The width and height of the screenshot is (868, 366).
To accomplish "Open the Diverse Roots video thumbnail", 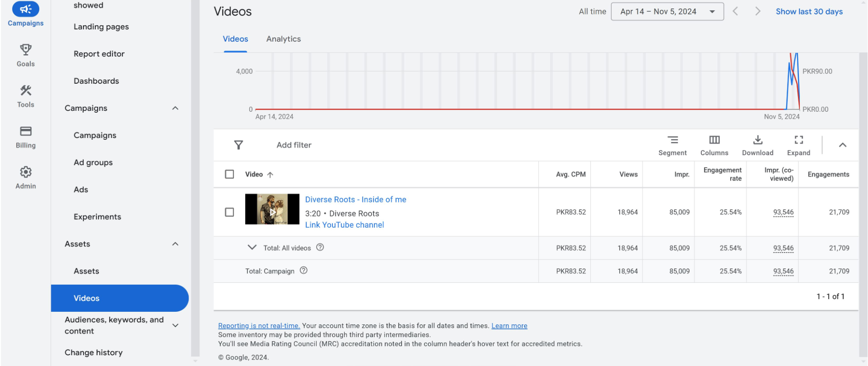I will click(272, 209).
